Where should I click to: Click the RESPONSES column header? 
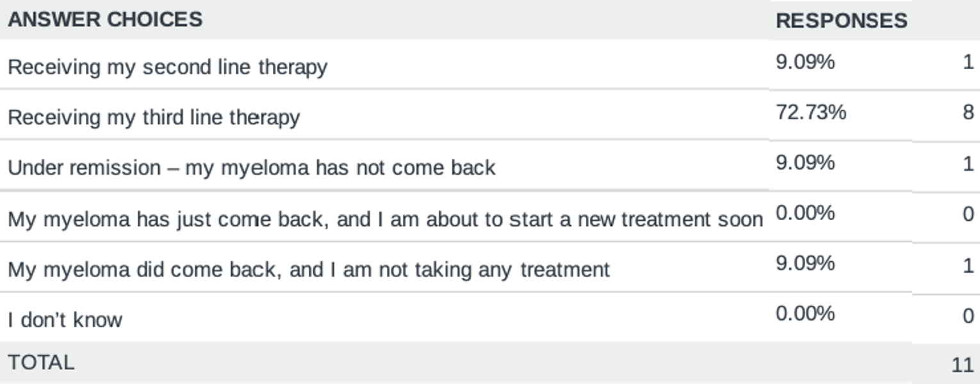(x=841, y=20)
